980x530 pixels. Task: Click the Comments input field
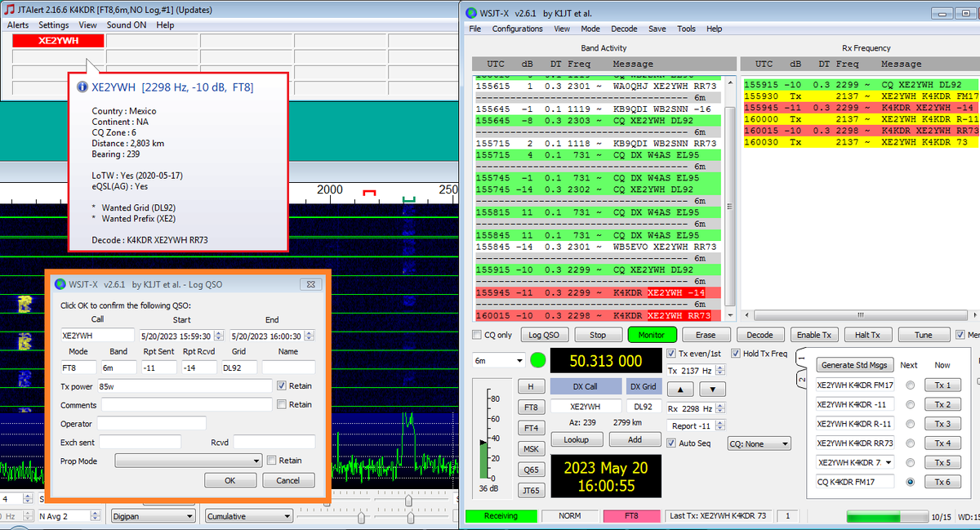[x=188, y=405]
